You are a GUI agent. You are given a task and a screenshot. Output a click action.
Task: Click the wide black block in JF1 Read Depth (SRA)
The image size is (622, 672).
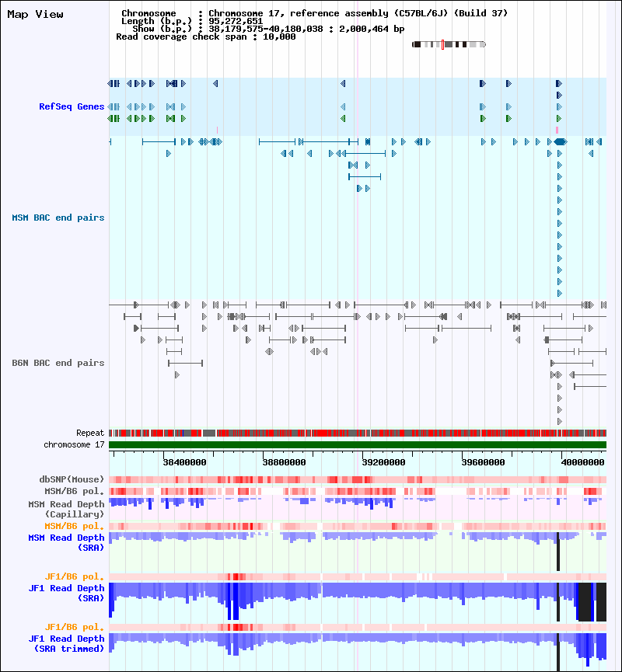coord(585,602)
